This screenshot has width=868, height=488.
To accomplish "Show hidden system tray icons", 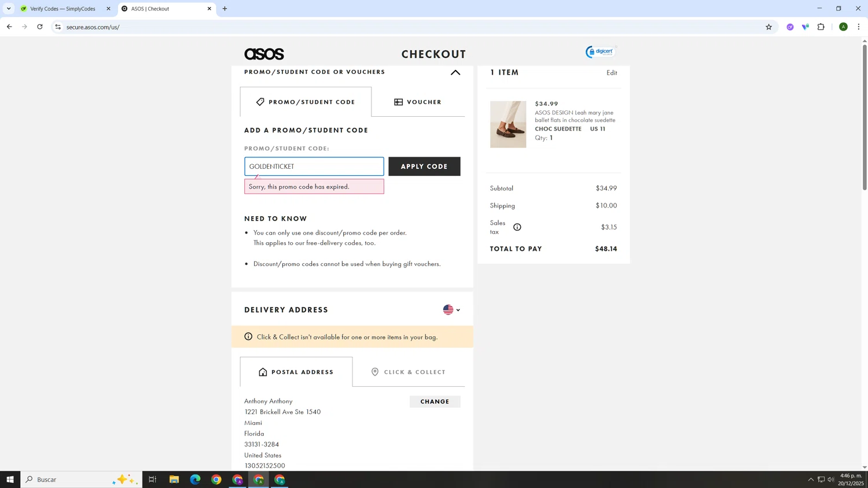I will click(x=811, y=479).
